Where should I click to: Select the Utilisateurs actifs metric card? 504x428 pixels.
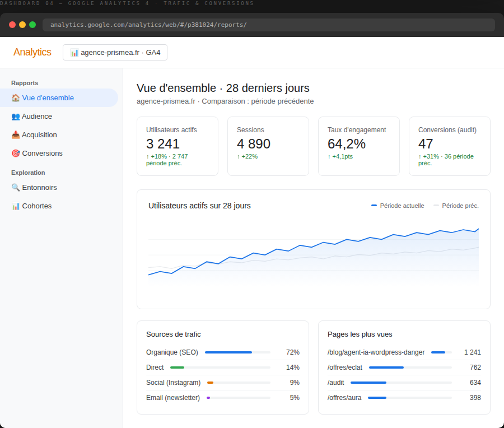click(x=178, y=146)
